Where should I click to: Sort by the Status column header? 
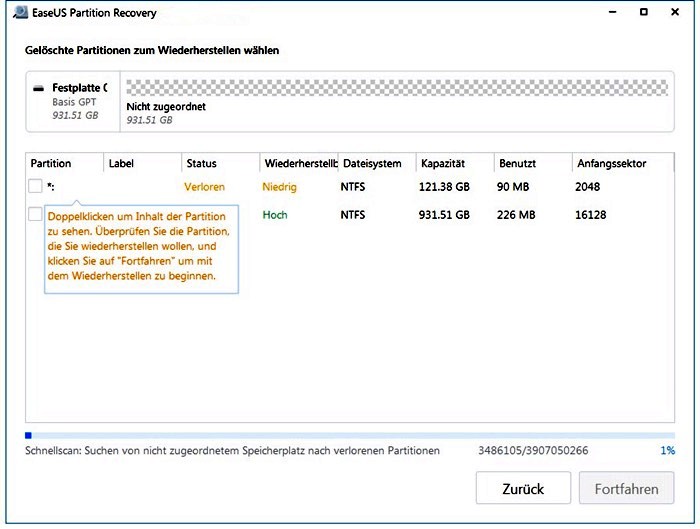221,163
